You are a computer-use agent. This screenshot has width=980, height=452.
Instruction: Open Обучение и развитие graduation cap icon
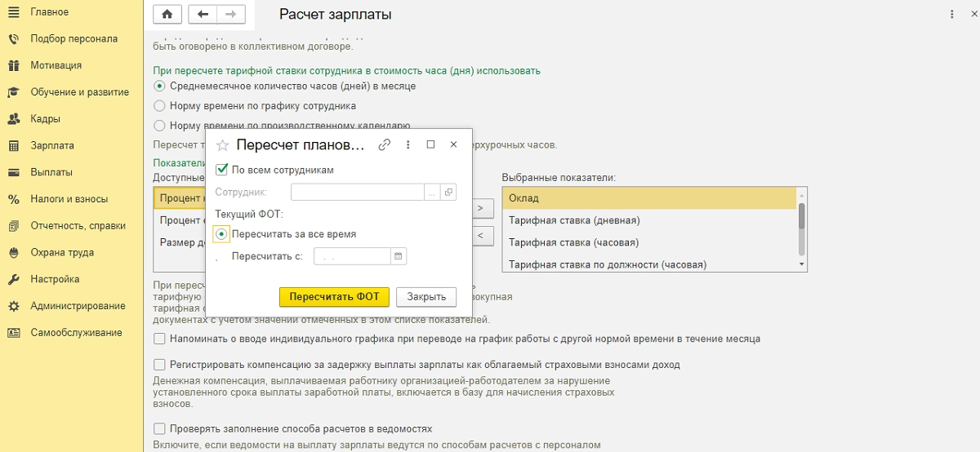click(x=13, y=92)
